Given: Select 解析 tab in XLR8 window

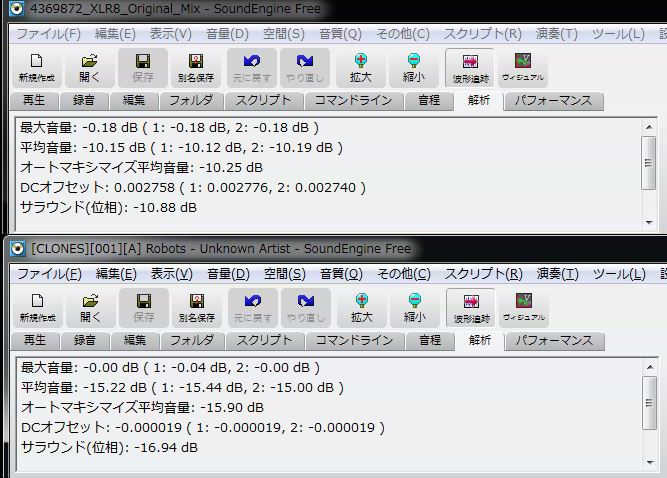Looking at the screenshot, I should tap(479, 100).
